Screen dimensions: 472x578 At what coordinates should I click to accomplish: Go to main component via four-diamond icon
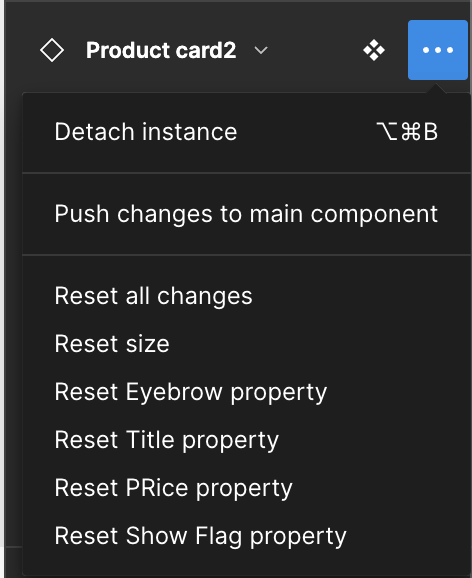coord(374,50)
